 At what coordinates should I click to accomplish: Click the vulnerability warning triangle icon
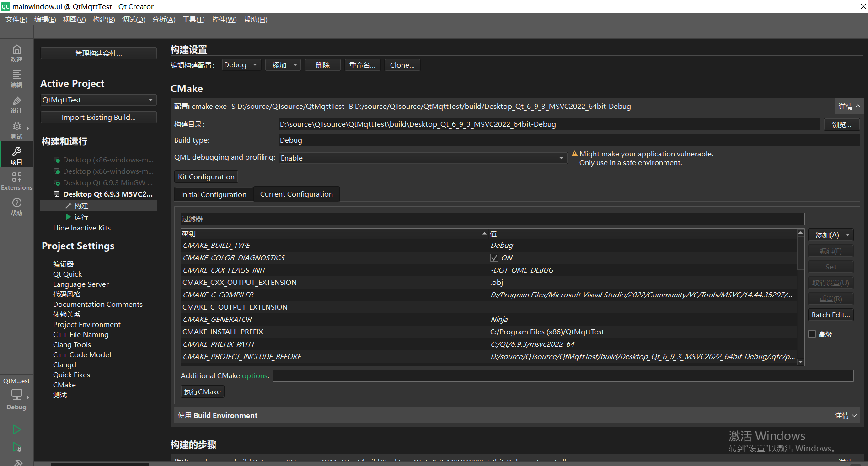tap(574, 154)
